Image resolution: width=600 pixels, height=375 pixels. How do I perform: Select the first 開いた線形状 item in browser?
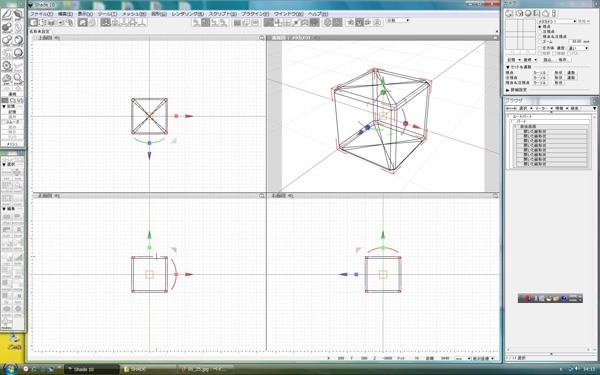click(551, 131)
